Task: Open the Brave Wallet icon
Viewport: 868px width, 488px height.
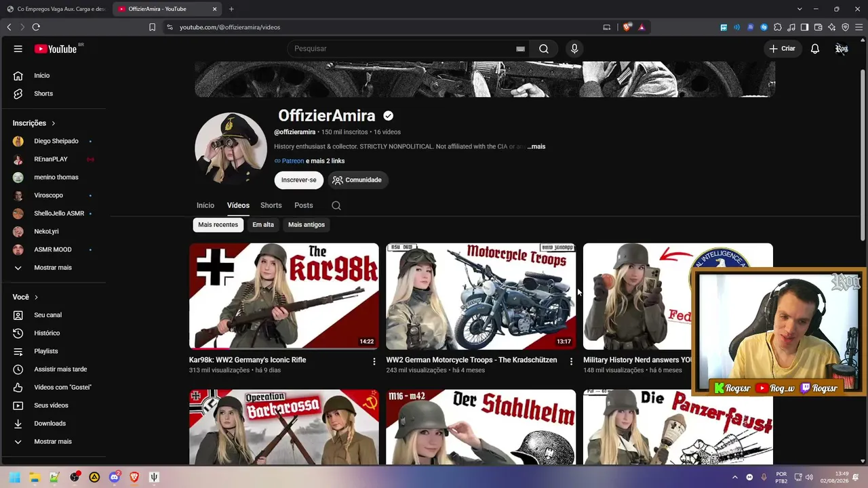Action: (818, 27)
